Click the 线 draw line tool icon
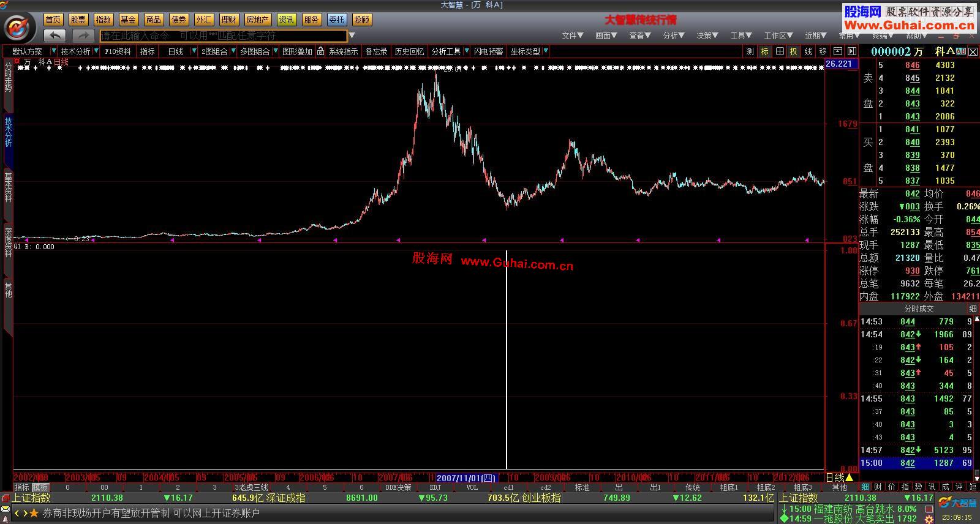The height and width of the screenshot is (524, 980). [x=809, y=51]
